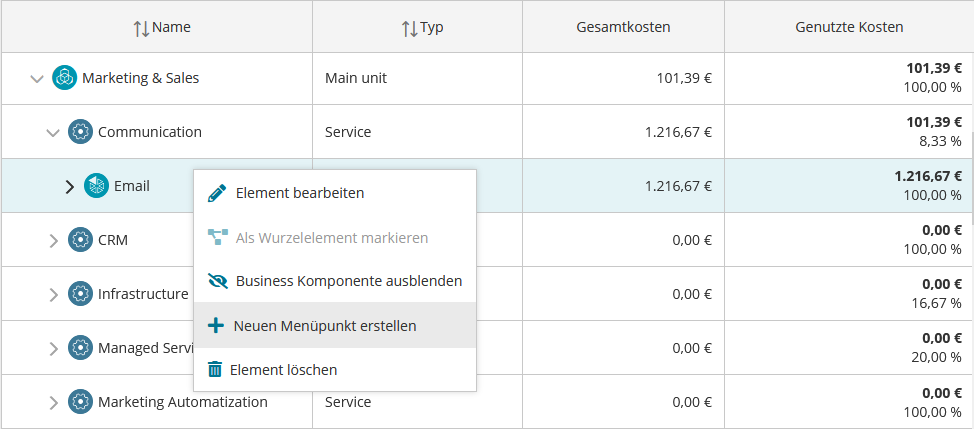The height and width of the screenshot is (429, 974).
Task: Click the Infrastructure service gear icon
Action: click(x=80, y=294)
